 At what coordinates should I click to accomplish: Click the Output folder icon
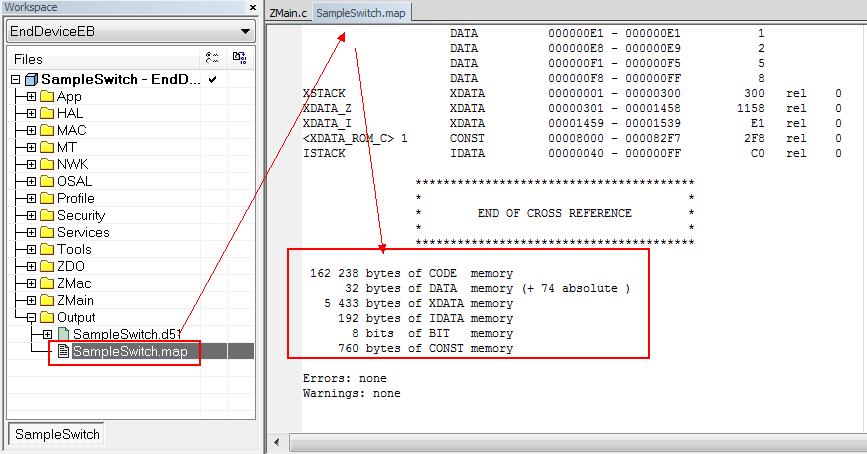point(47,317)
